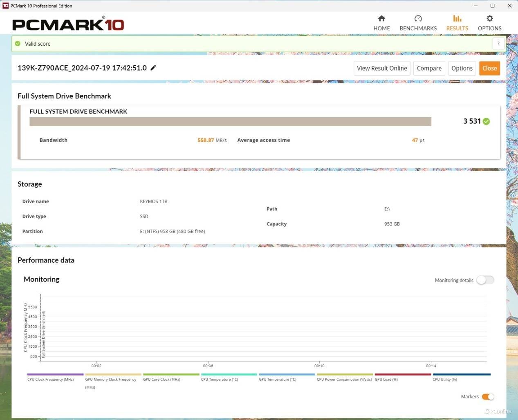The height and width of the screenshot is (420, 518).
Task: Click the PCMARK10 logo
Action: point(68,25)
